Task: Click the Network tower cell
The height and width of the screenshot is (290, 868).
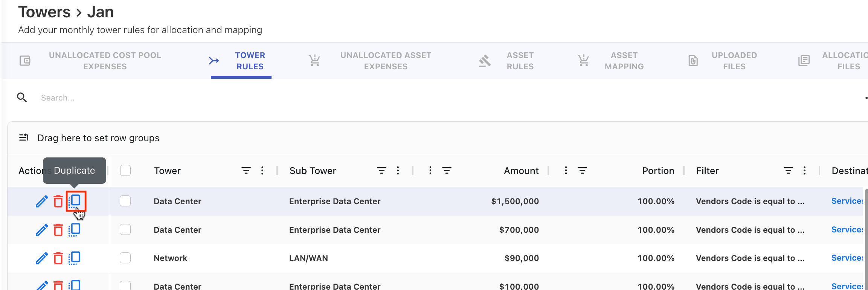Action: click(x=171, y=258)
